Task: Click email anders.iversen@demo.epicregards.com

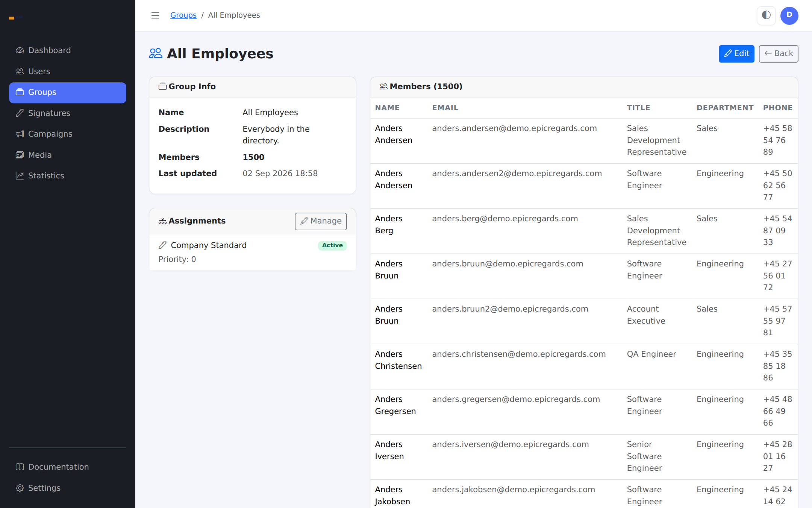Action: [x=510, y=444]
